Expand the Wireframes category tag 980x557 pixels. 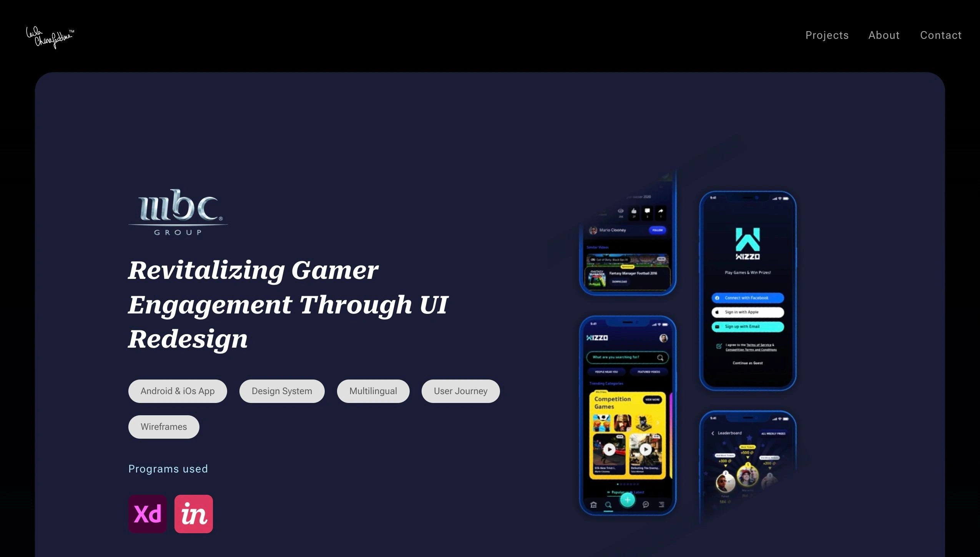164,426
